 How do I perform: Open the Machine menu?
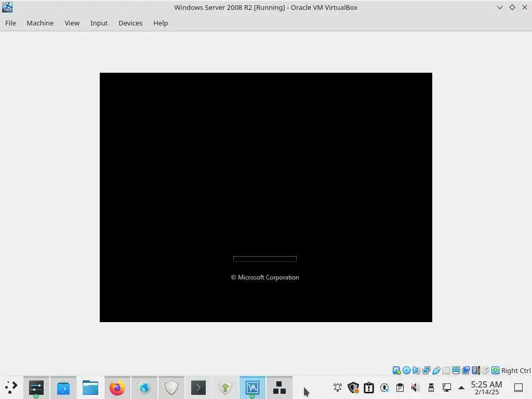[40, 23]
